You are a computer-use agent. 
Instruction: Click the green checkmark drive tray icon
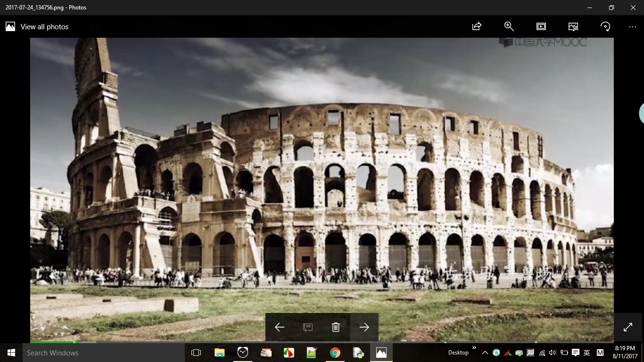(x=519, y=353)
